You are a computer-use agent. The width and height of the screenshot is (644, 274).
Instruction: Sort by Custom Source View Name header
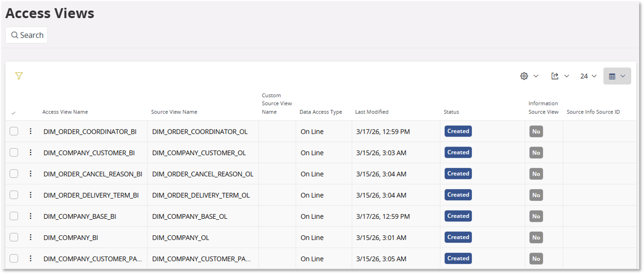277,104
